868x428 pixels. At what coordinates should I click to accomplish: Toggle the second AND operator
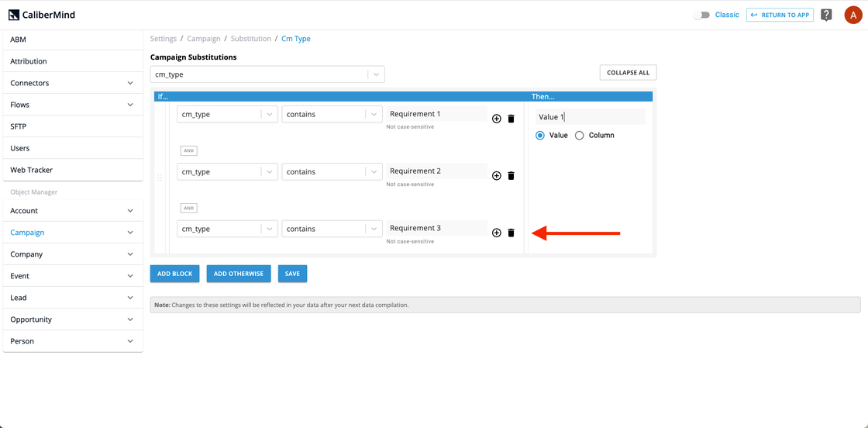pyautogui.click(x=189, y=209)
